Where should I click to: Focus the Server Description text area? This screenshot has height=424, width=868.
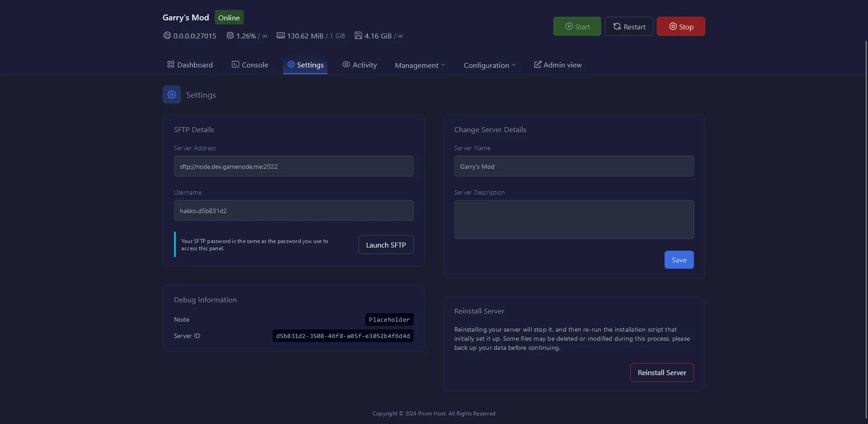tap(574, 219)
